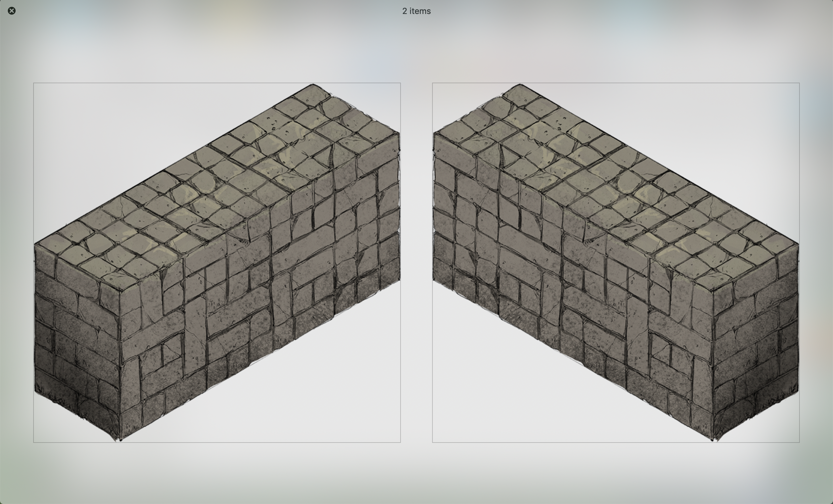The image size is (833, 504).
Task: Click the top peak of the left wall
Action: point(313,86)
